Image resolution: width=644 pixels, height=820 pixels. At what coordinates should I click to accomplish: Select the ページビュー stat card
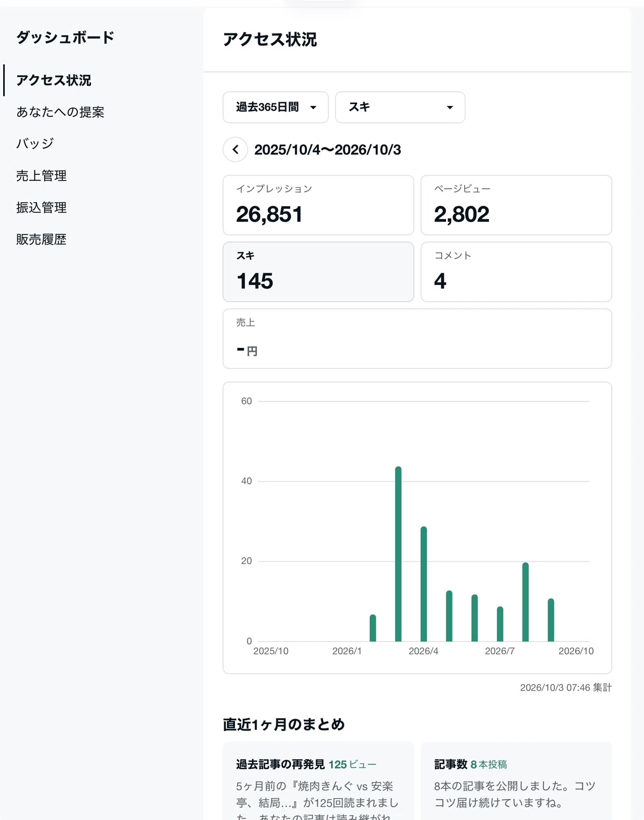click(516, 205)
